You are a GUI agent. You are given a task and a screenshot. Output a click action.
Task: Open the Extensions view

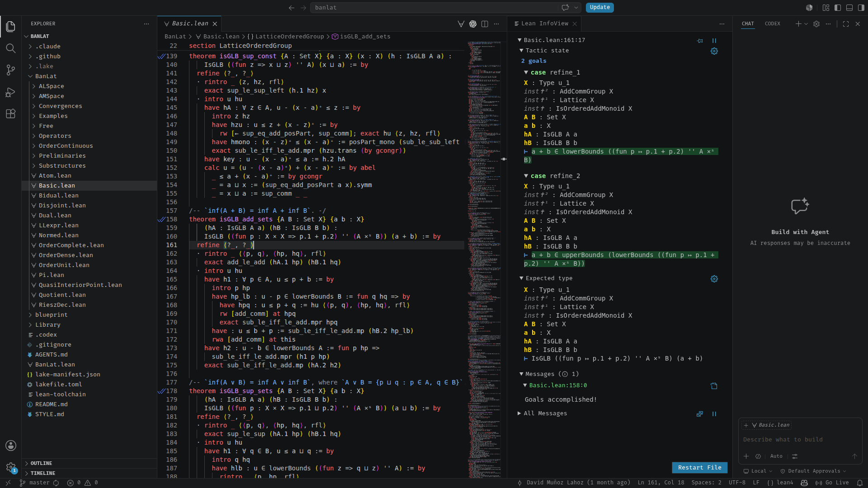point(11,114)
